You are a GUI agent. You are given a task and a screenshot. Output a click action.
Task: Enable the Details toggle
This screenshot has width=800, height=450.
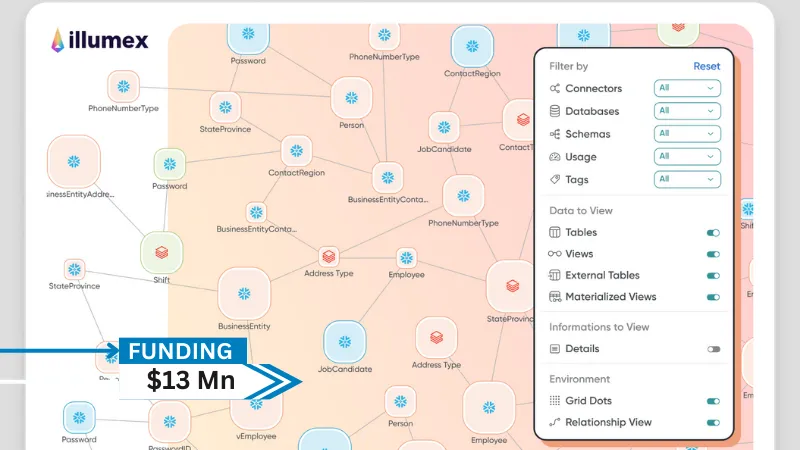[713, 349]
